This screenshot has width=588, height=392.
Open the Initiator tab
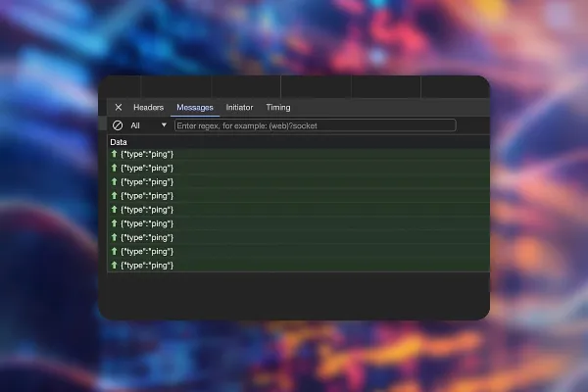pyautogui.click(x=239, y=107)
